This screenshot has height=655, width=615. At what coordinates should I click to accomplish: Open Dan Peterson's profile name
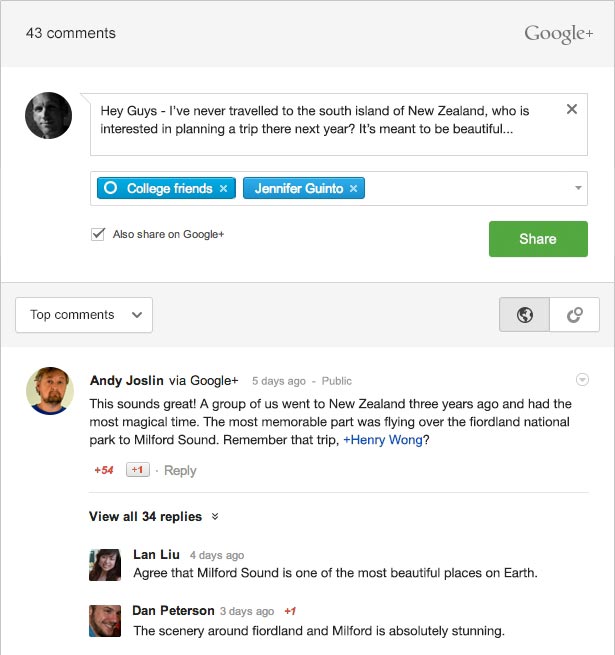tap(173, 610)
